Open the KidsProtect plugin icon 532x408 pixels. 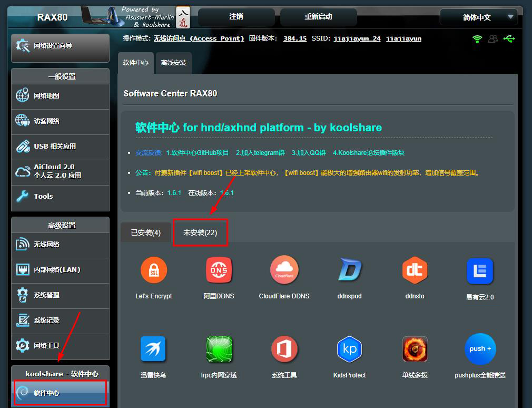[349, 349]
